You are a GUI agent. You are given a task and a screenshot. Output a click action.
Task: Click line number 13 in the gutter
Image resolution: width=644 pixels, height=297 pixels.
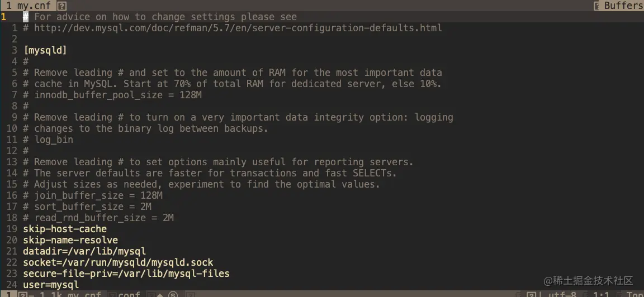pyautogui.click(x=12, y=162)
